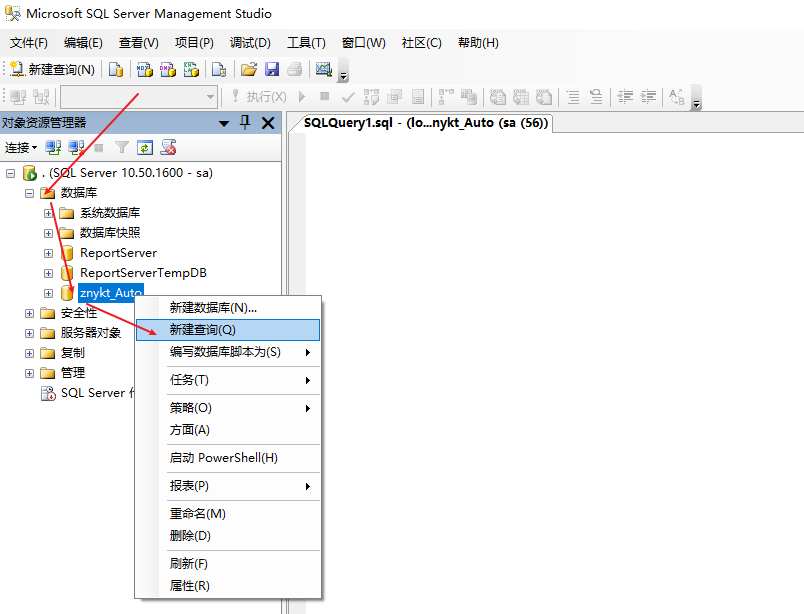Open the 文件(F) menu

(x=29, y=43)
